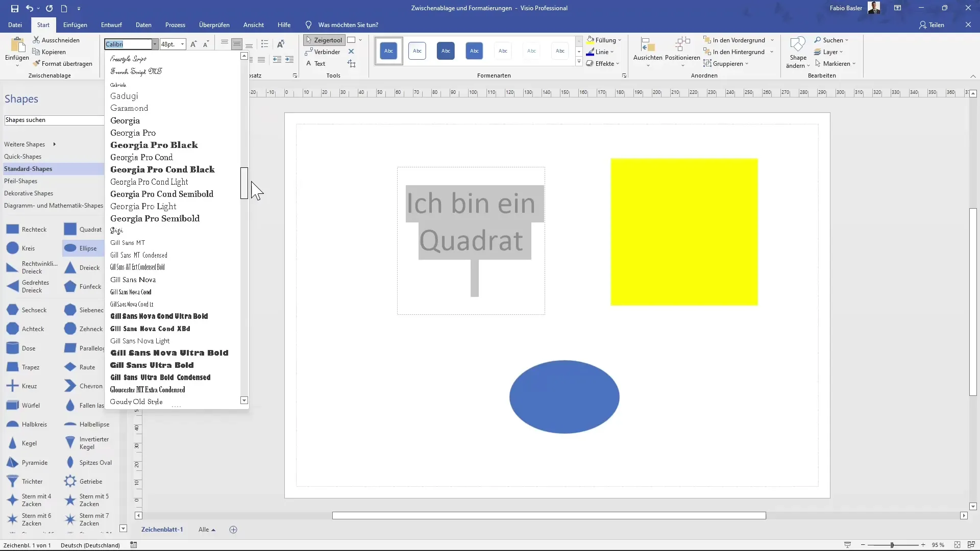This screenshot has width=980, height=551.
Task: Open the font name dropdown arrow
Action: click(x=155, y=44)
